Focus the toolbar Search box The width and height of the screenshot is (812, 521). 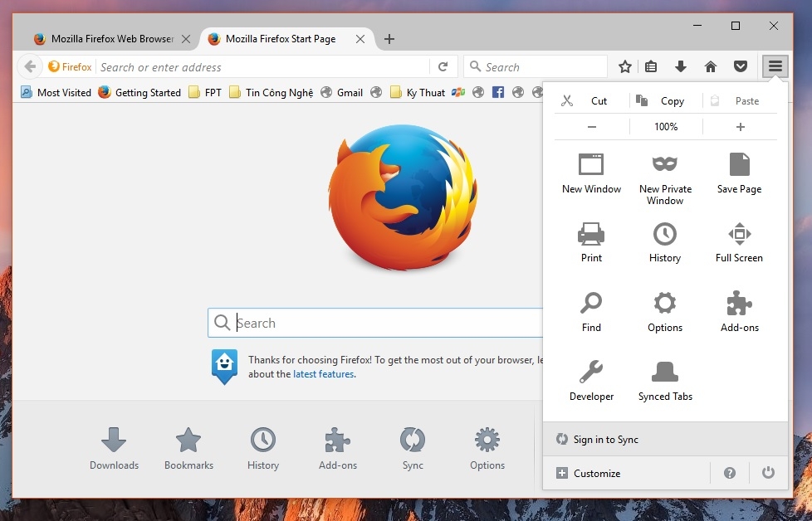coord(536,66)
